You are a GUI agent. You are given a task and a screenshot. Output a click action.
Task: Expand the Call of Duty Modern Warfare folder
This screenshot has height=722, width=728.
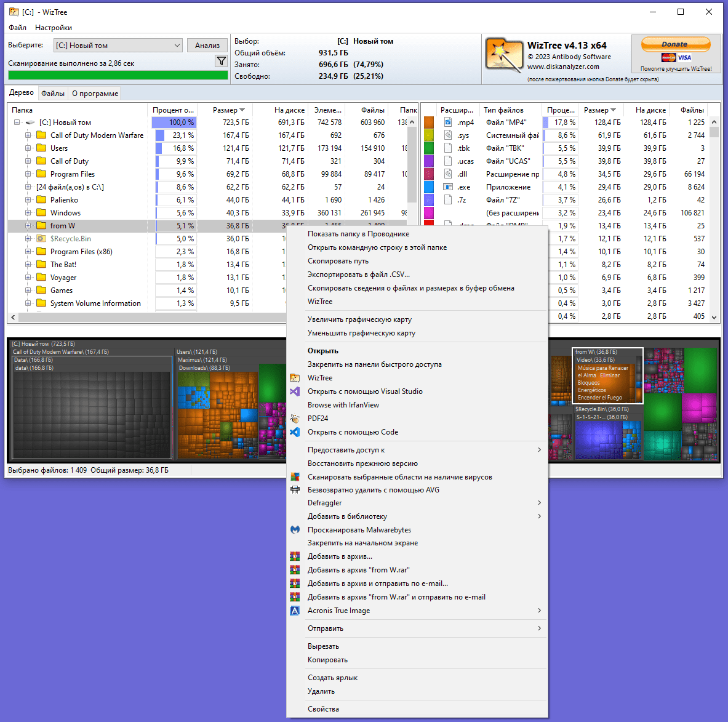click(x=28, y=135)
